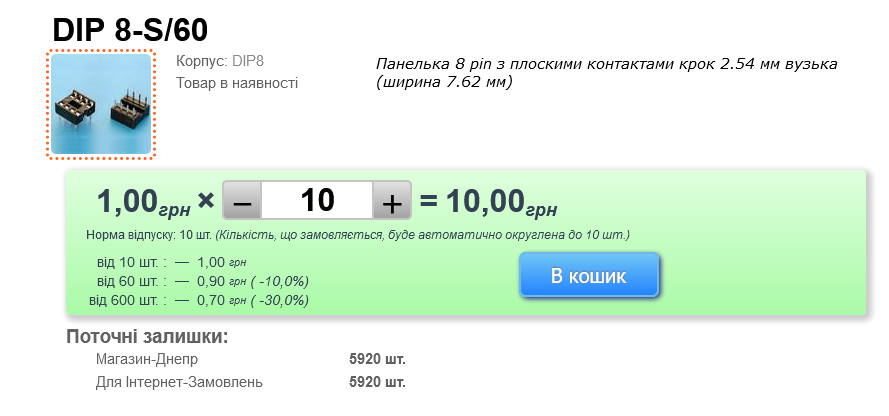889x416 pixels.
Task: Click the product title DIP 8-S/60
Action: coord(130,29)
